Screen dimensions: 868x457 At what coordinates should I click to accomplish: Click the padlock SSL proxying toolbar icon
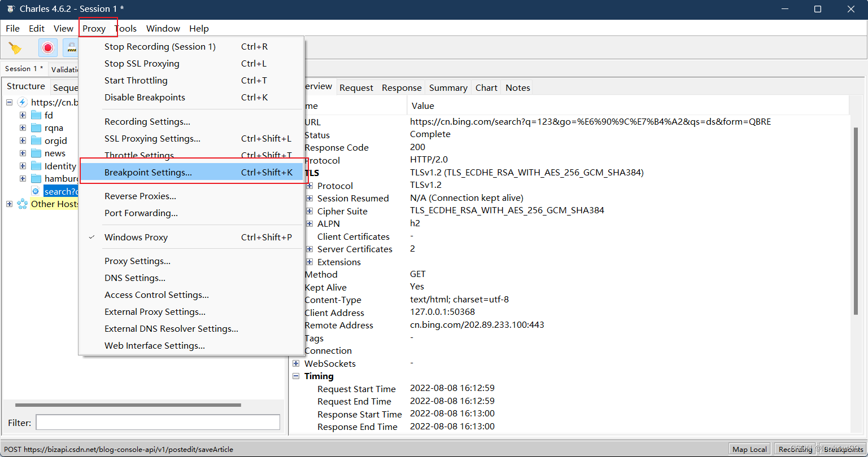(x=71, y=48)
